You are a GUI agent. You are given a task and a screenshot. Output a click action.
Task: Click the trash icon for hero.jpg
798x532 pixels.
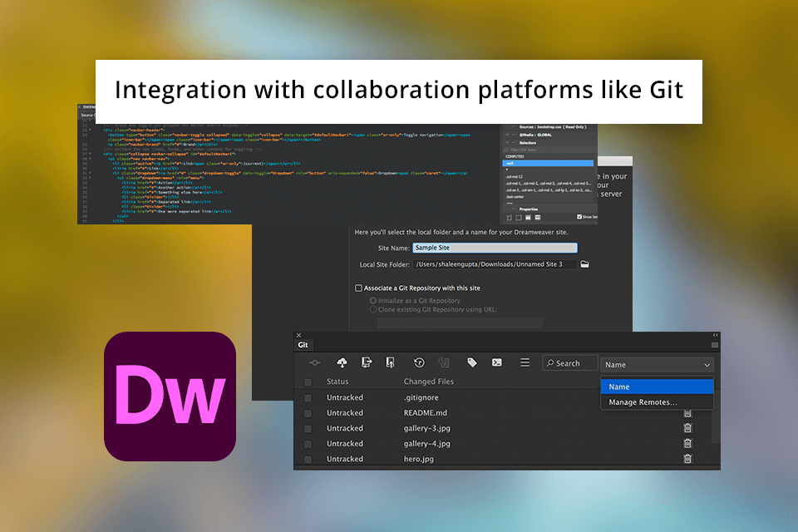pyautogui.click(x=687, y=459)
